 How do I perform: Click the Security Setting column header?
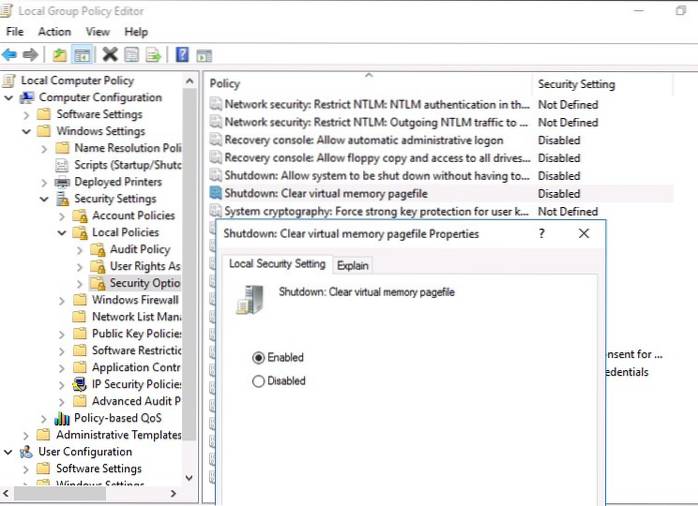point(576,84)
